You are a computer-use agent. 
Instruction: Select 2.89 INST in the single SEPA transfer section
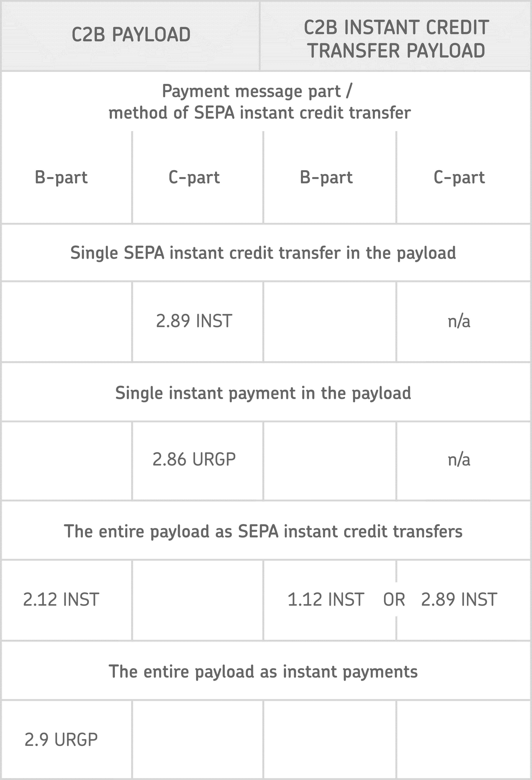(x=194, y=321)
